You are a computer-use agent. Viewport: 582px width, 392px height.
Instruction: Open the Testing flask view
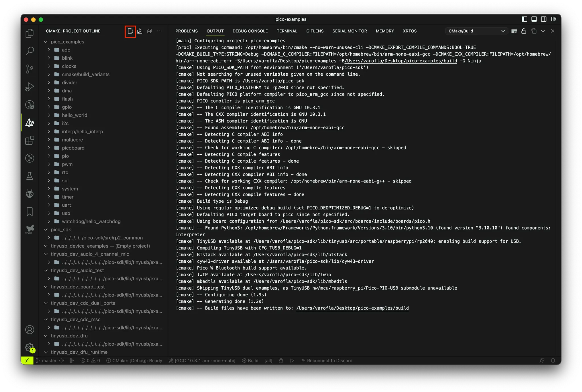point(30,176)
